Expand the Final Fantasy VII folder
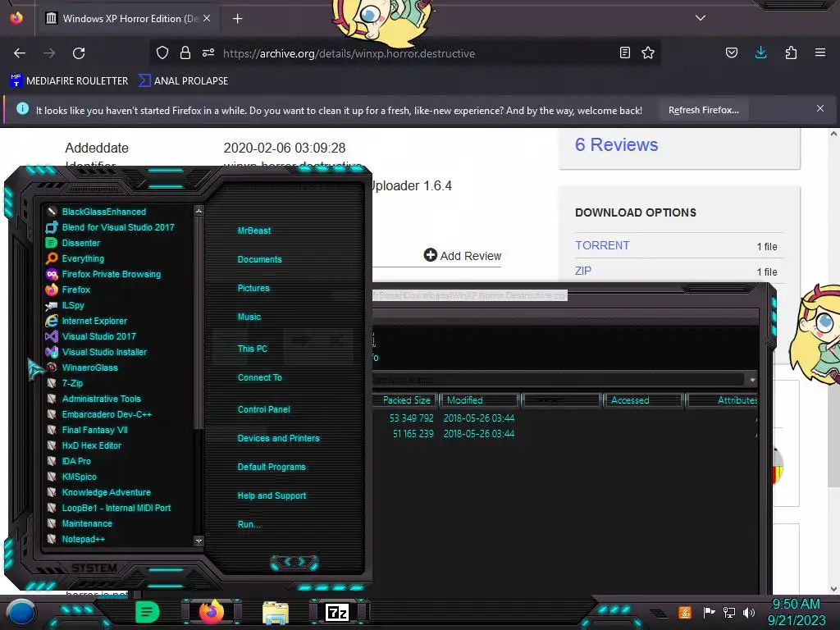The width and height of the screenshot is (840, 630). pos(87,429)
